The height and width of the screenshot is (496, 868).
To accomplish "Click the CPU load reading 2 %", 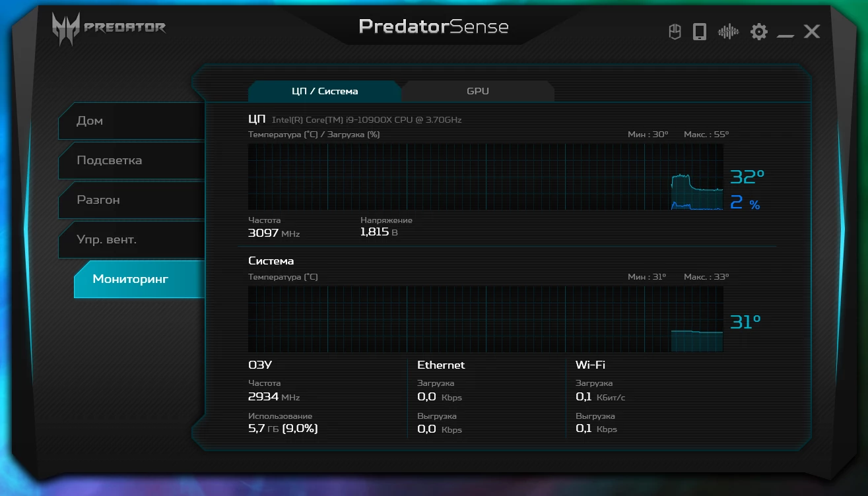I will [x=745, y=203].
